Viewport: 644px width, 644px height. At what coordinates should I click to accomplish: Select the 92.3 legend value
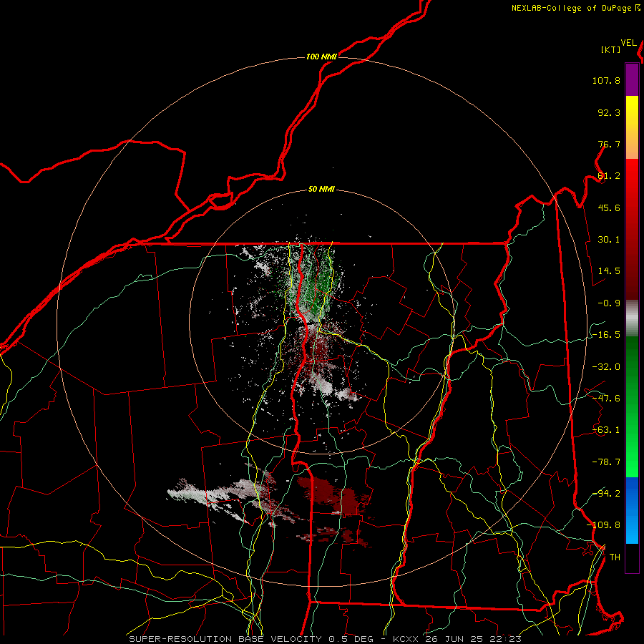point(609,112)
